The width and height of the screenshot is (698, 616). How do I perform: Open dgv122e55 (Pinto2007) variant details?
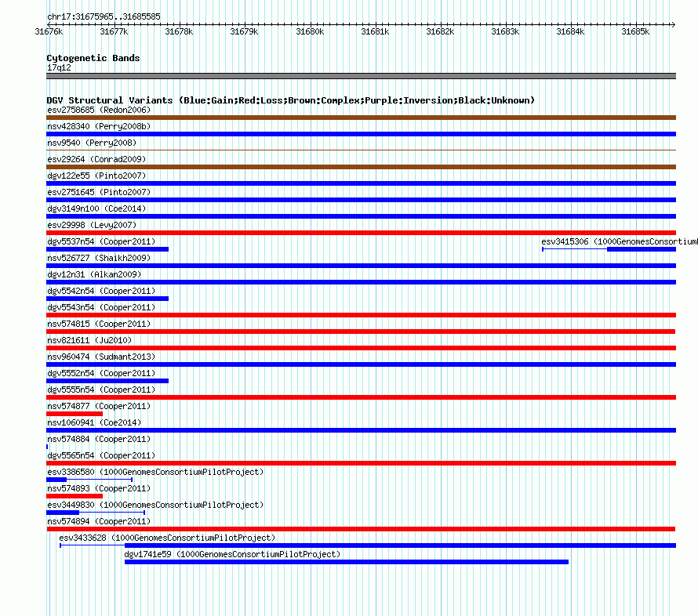click(96, 176)
